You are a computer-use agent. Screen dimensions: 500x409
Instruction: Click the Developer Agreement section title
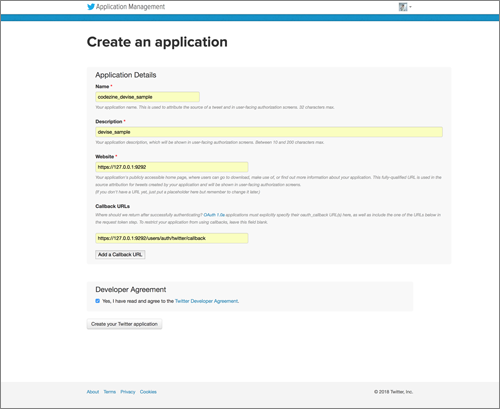[131, 289]
